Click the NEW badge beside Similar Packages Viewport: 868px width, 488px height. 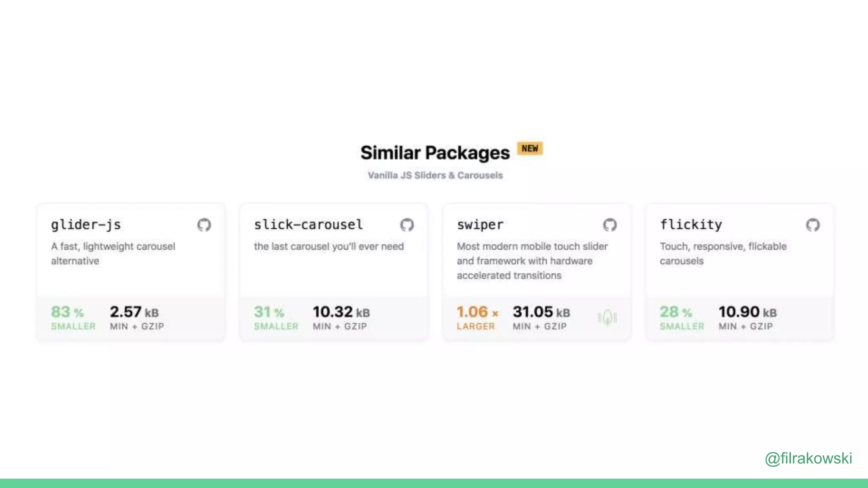coord(530,149)
